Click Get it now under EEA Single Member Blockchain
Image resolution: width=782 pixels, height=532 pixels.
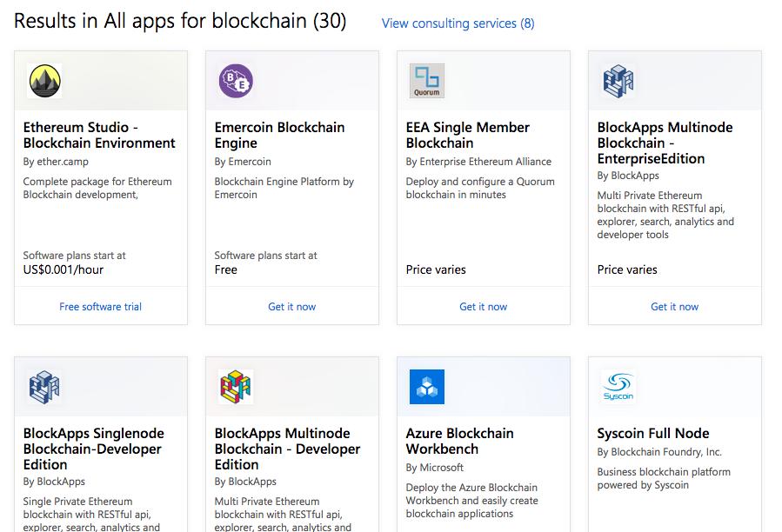pyautogui.click(x=484, y=307)
